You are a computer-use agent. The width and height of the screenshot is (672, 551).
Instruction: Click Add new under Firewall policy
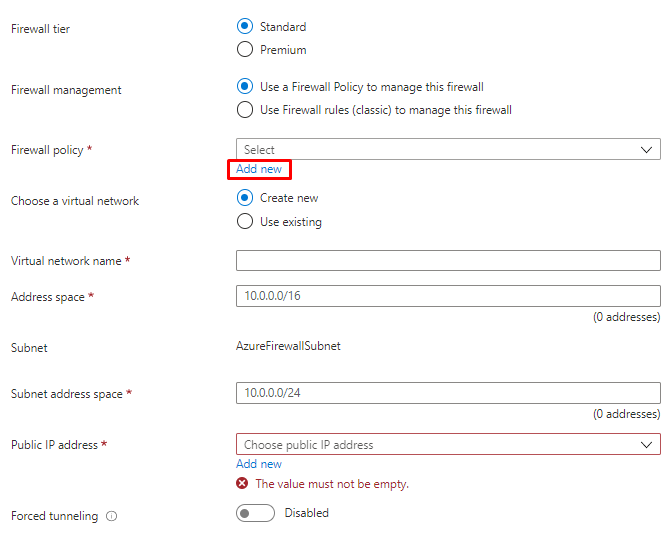[x=259, y=169]
